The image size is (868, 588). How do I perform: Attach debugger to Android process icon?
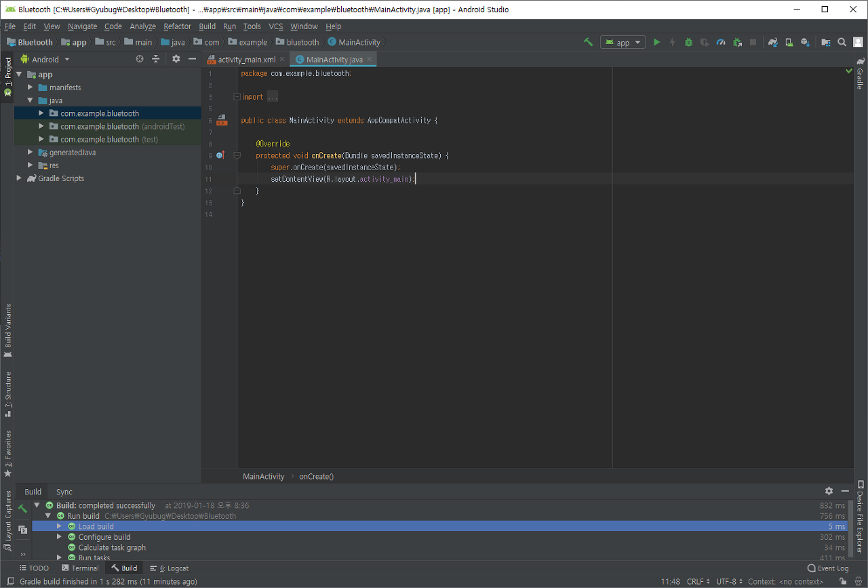pyautogui.click(x=737, y=42)
